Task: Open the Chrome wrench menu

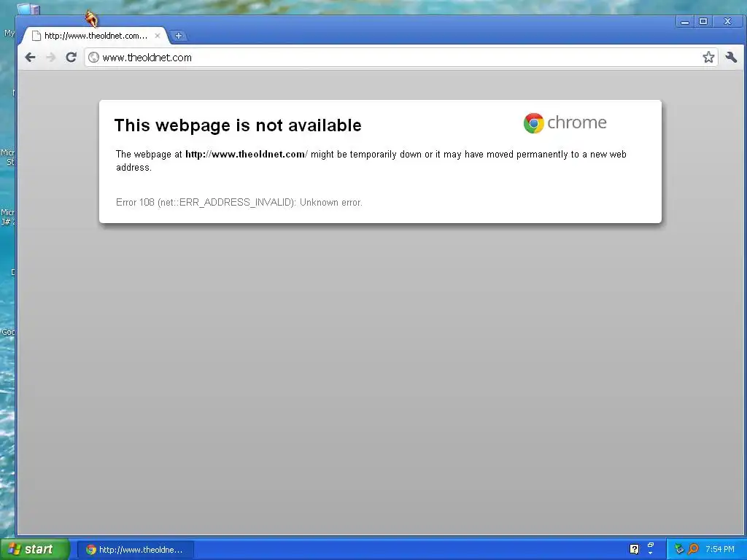Action: tap(731, 58)
